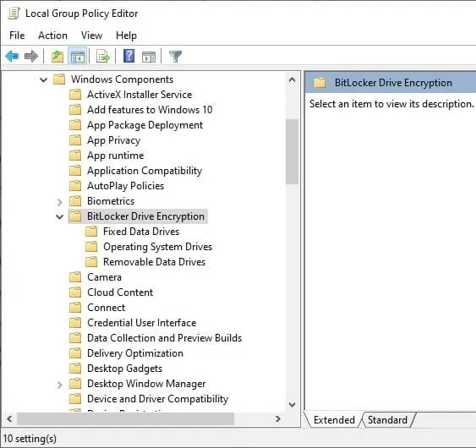Select Data Collection and Preview Builds
The height and width of the screenshot is (448, 476).
pyautogui.click(x=165, y=338)
